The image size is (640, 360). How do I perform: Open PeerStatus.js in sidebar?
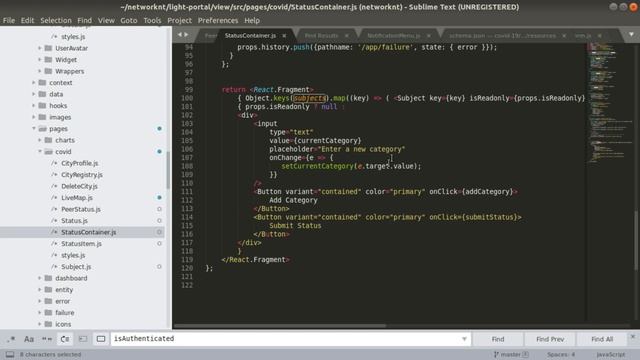click(81, 209)
